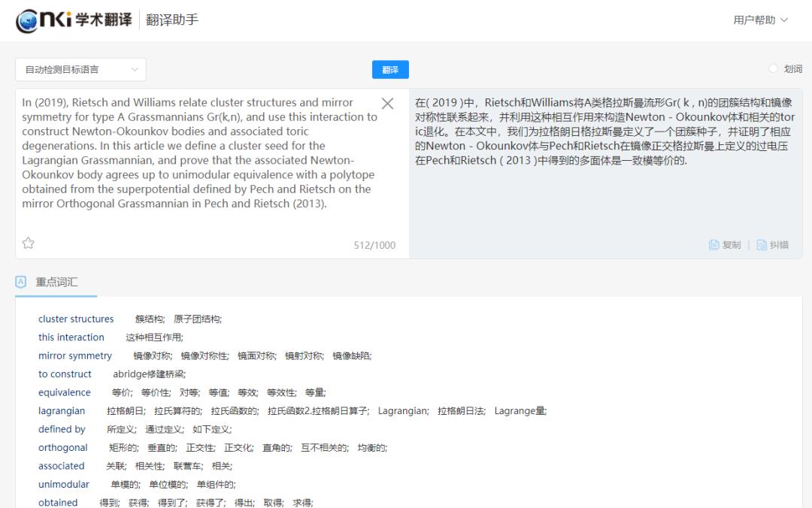The image size is (812, 508).
Task: Toggle the 划词 radio option
Action: (773, 69)
